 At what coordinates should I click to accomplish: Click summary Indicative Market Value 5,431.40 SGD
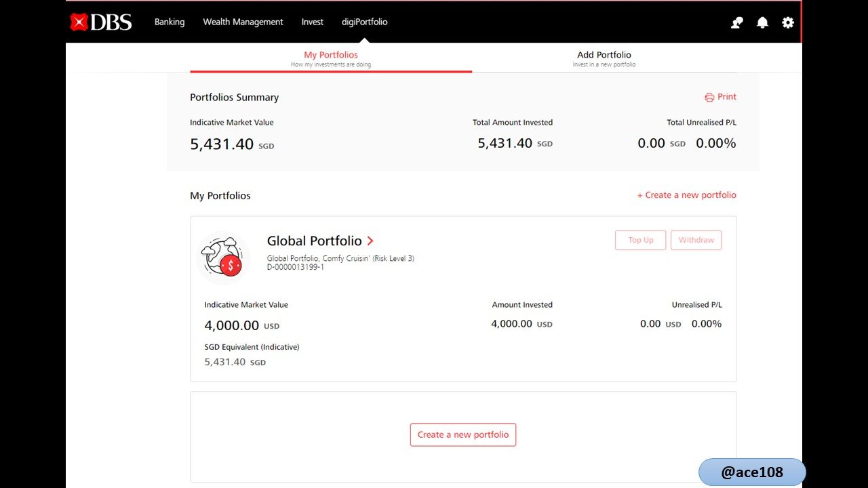(232, 144)
